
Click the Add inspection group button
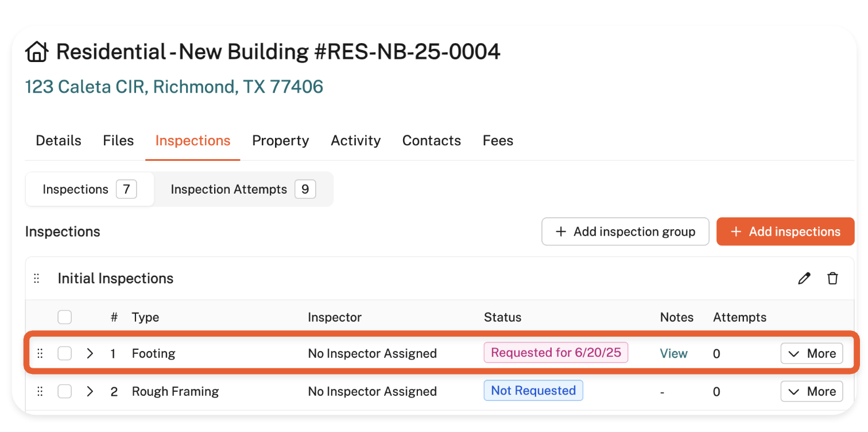625,232
